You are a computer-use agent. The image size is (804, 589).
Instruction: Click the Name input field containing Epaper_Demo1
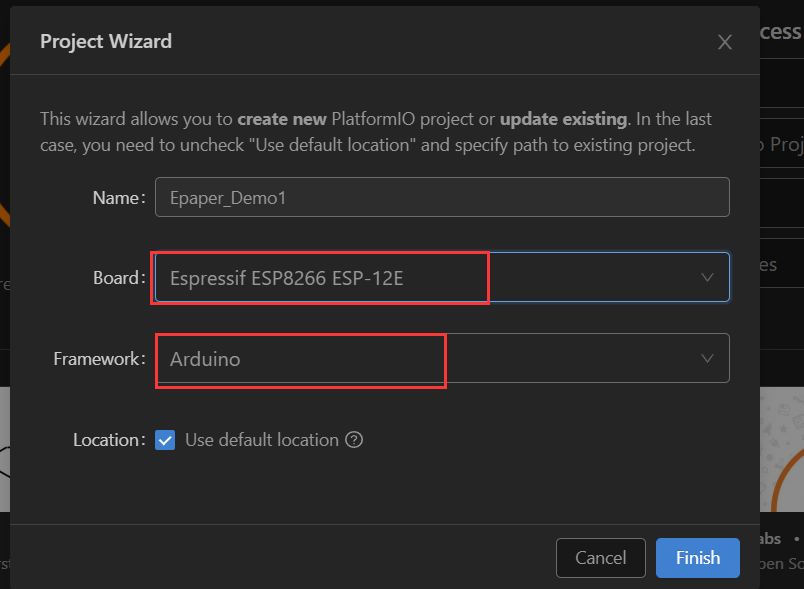click(x=442, y=197)
